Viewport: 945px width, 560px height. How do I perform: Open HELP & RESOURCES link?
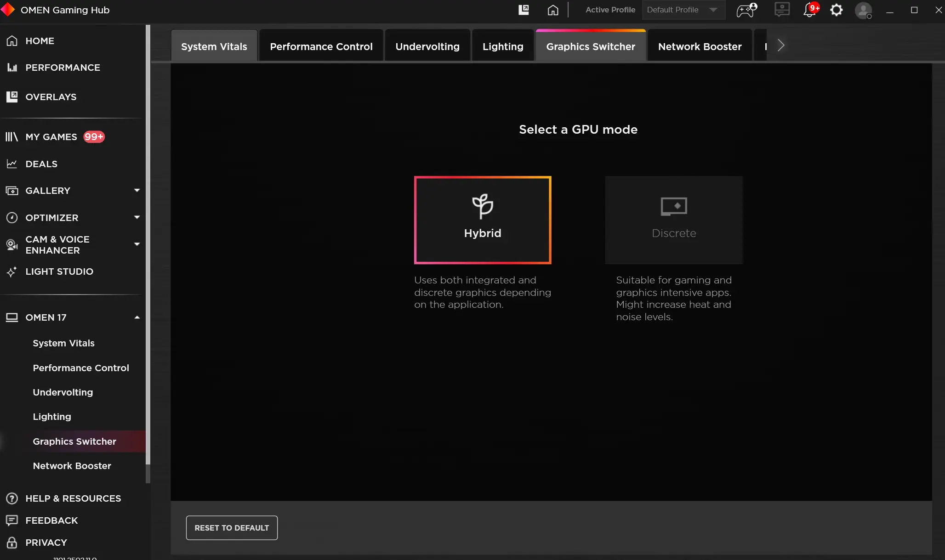point(73,498)
